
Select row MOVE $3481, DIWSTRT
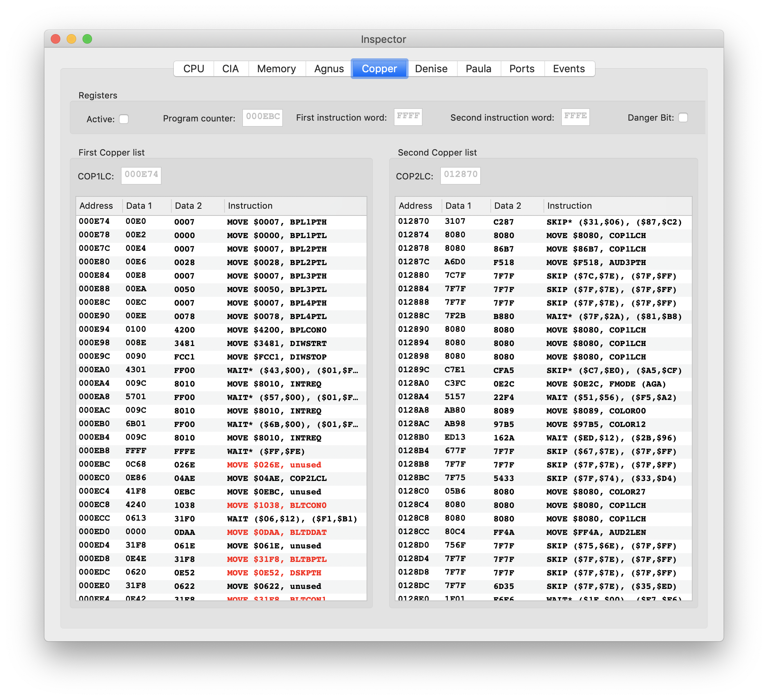click(221, 343)
